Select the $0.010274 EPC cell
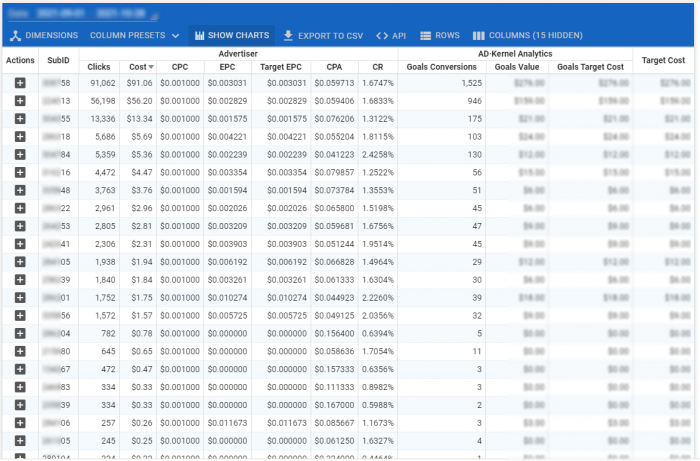Viewport: 700px width, 461px height. tap(227, 298)
